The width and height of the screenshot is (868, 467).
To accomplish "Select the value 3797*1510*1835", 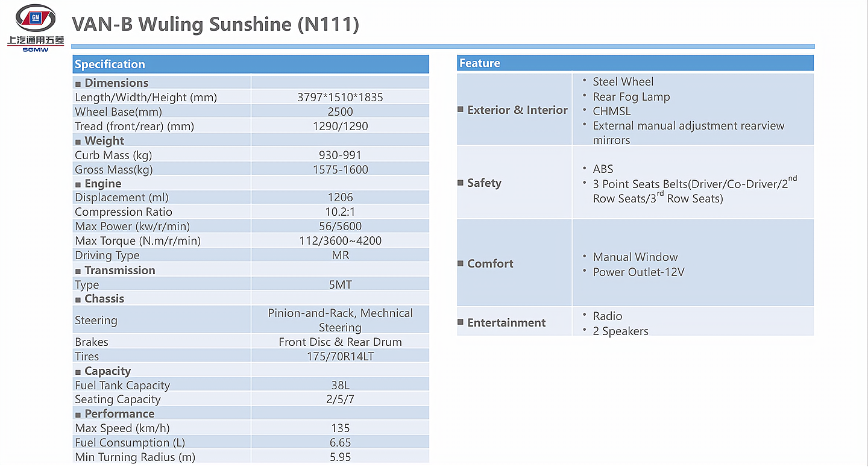I will 340,97.
